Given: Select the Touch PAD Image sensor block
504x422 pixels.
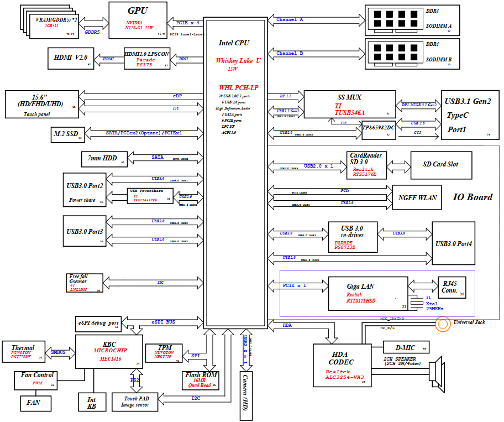Looking at the screenshot, I should point(135,402).
